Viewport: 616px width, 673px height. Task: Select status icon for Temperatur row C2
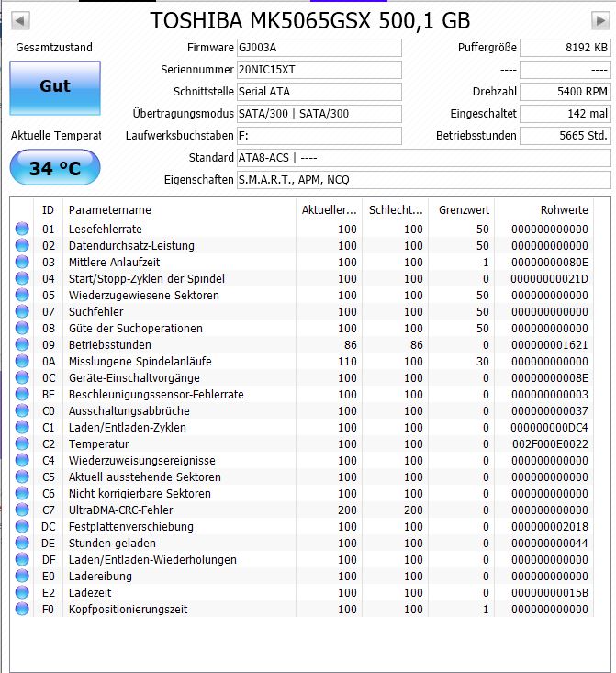click(x=22, y=443)
